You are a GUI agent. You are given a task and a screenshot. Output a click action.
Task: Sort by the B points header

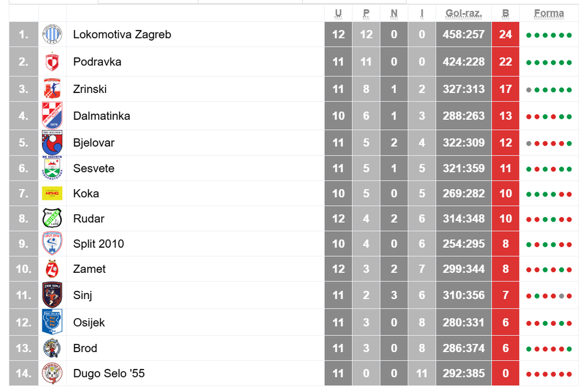[x=505, y=13]
